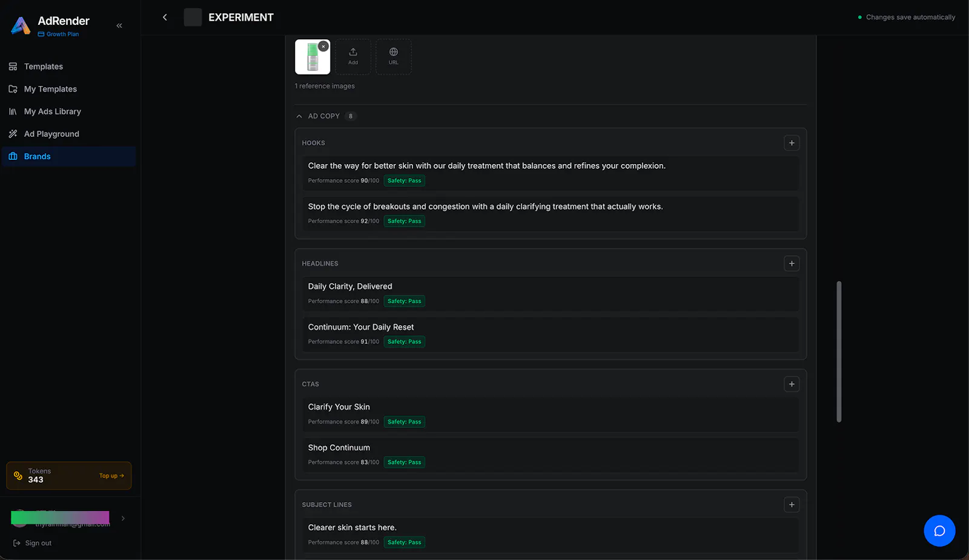The height and width of the screenshot is (560, 969).
Task: Select the headline 'Continuum: Your Daily Reset'
Action: point(551,334)
